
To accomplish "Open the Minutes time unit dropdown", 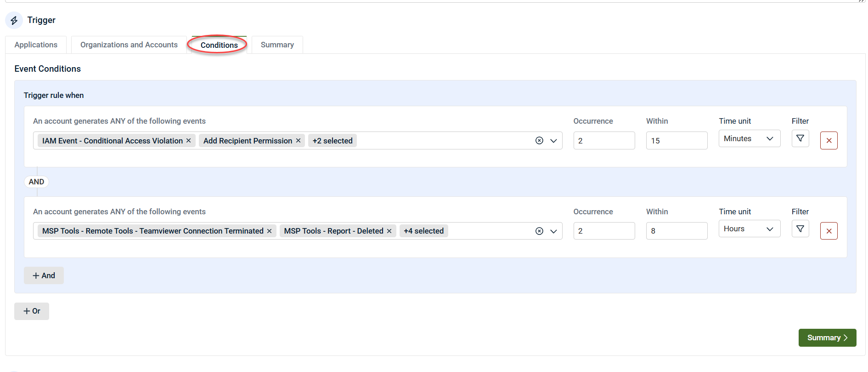I will [x=749, y=138].
